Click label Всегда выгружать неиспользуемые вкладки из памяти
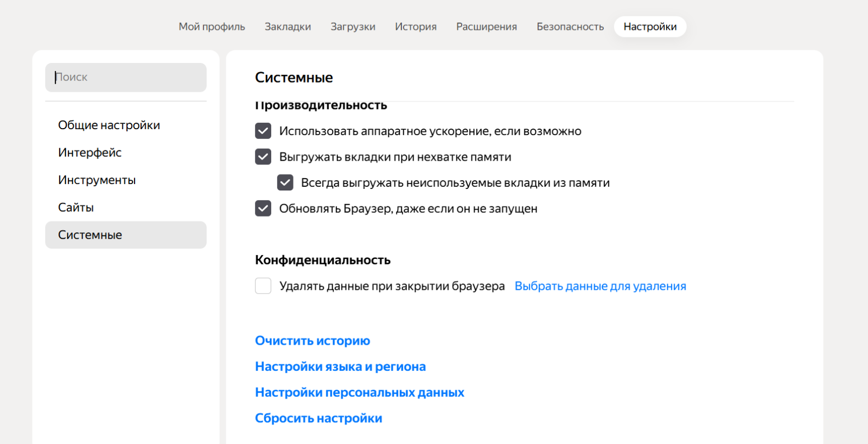Viewport: 868px width, 444px height. point(455,183)
